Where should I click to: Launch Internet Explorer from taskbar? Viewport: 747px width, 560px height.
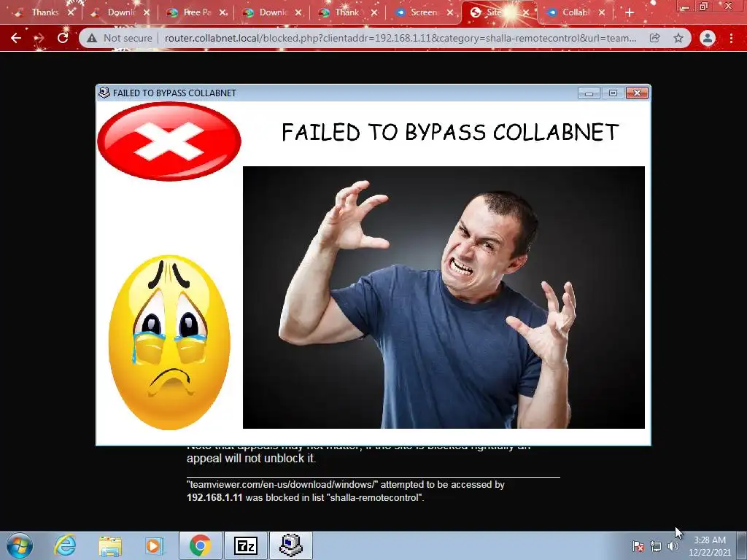coord(65,545)
